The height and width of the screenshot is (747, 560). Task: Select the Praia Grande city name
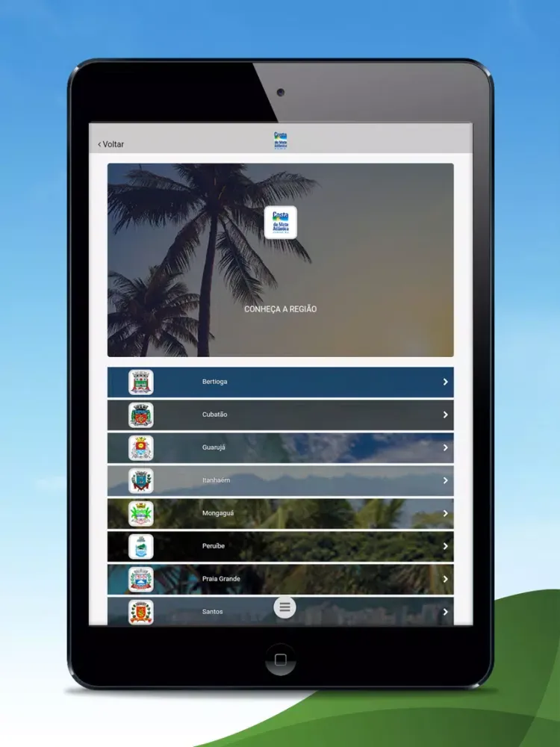(x=221, y=579)
